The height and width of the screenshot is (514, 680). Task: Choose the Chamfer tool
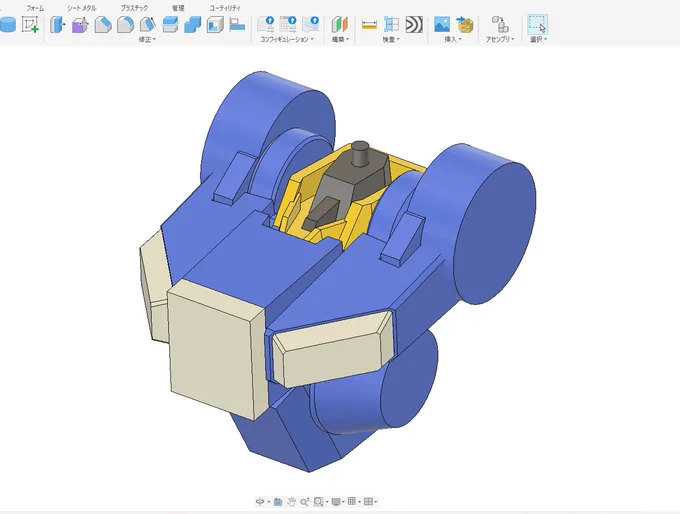point(103,25)
